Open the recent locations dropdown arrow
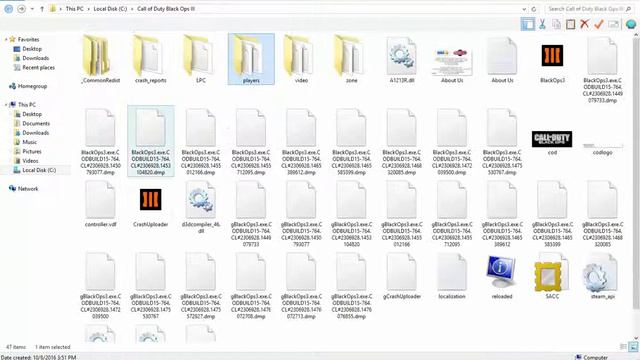 pos(32,9)
